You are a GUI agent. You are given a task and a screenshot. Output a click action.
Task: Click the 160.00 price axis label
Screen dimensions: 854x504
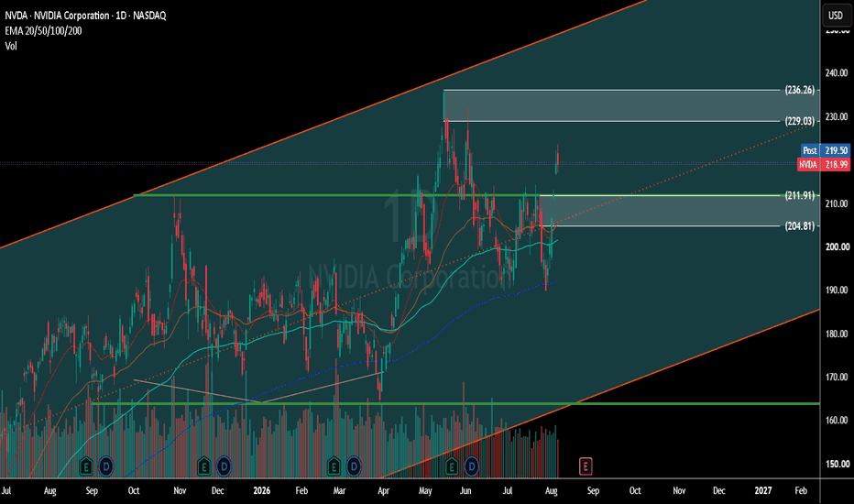837,420
